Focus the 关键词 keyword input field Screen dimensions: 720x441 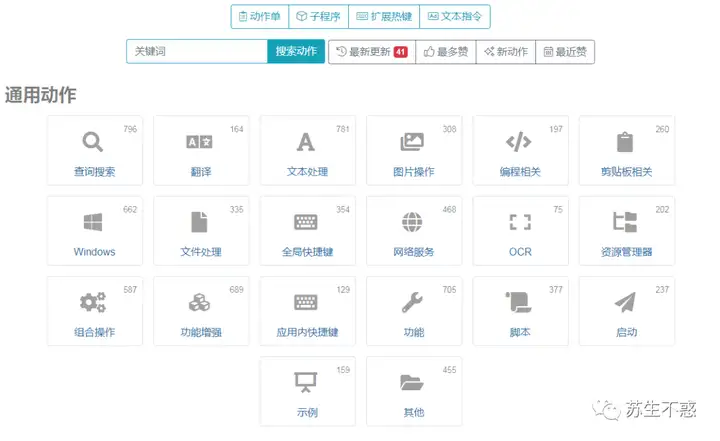[x=197, y=51]
